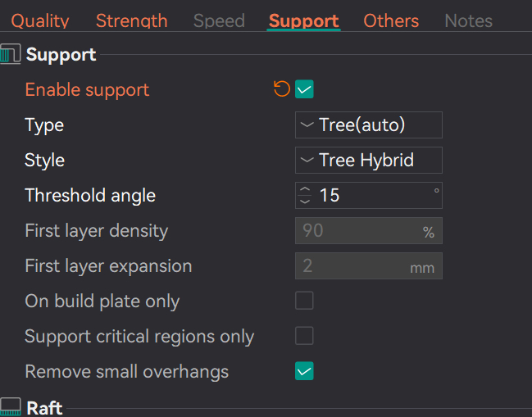This screenshot has width=532, height=417.
Task: Enable On build plate only checkbox
Action: tap(304, 301)
